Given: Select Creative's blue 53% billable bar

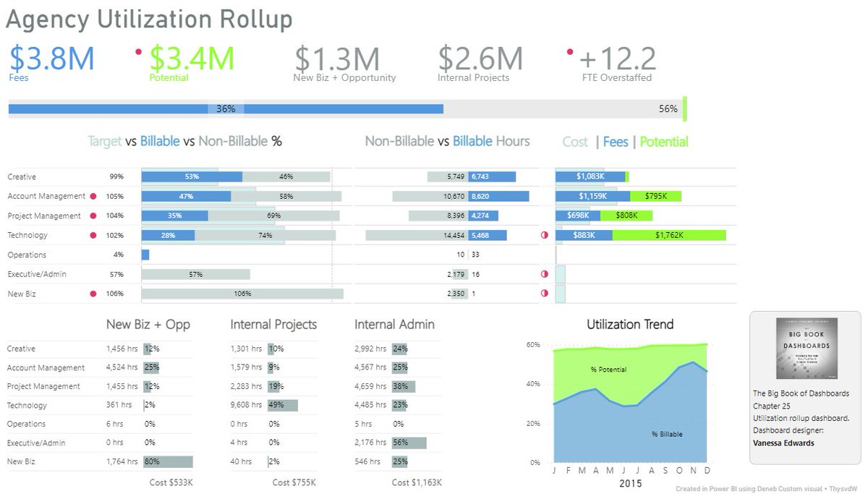Looking at the screenshot, I should (192, 176).
